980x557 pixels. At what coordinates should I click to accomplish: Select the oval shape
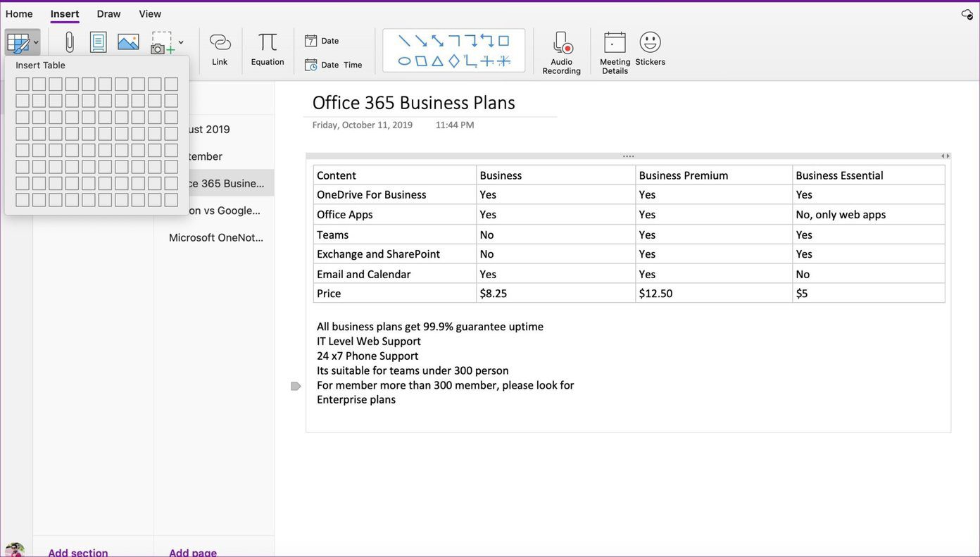click(404, 61)
